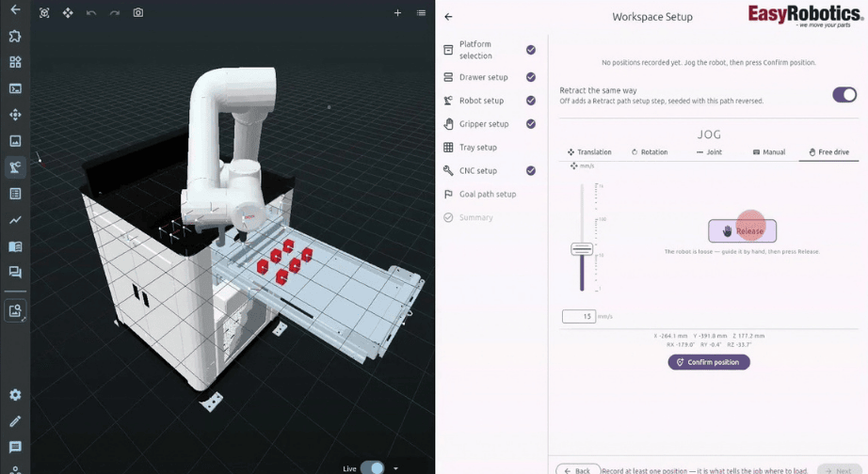Open the list document icon in sidebar
The height and width of the screenshot is (474, 868).
coord(15,194)
